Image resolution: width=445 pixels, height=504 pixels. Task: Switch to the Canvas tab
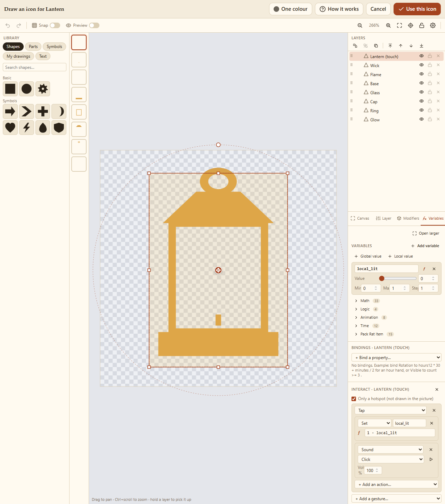(x=360, y=218)
